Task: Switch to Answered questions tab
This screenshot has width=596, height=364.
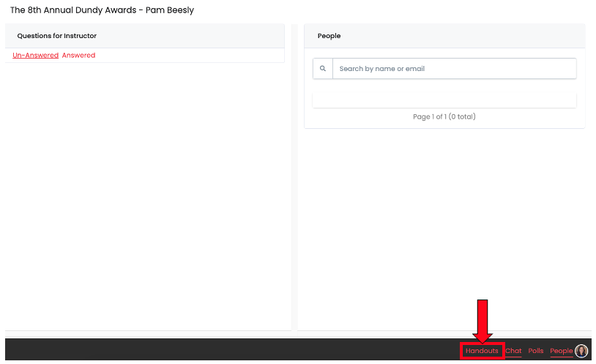Action: coord(78,55)
